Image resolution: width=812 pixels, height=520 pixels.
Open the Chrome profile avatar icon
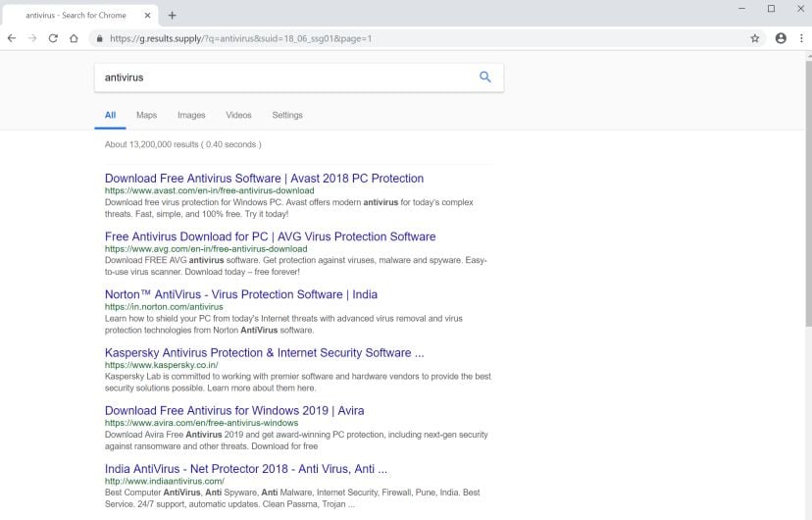(x=781, y=38)
